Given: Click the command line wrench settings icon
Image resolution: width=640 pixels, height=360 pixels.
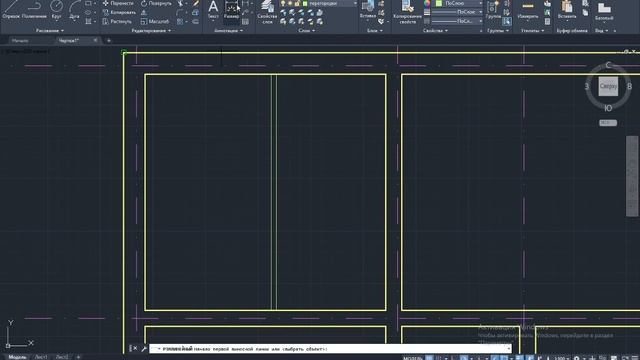Looking at the screenshot, I should pos(144,349).
